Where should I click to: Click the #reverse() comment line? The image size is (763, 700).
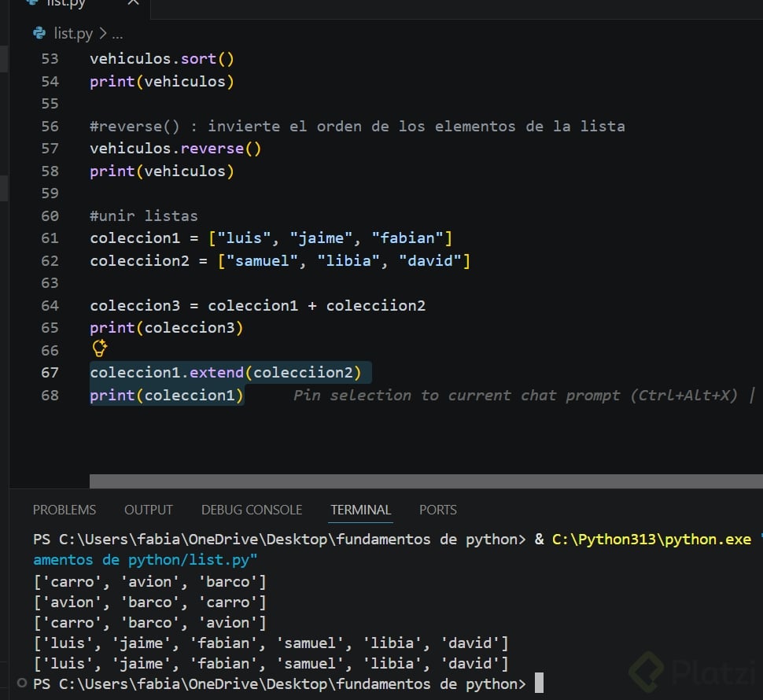(358, 127)
